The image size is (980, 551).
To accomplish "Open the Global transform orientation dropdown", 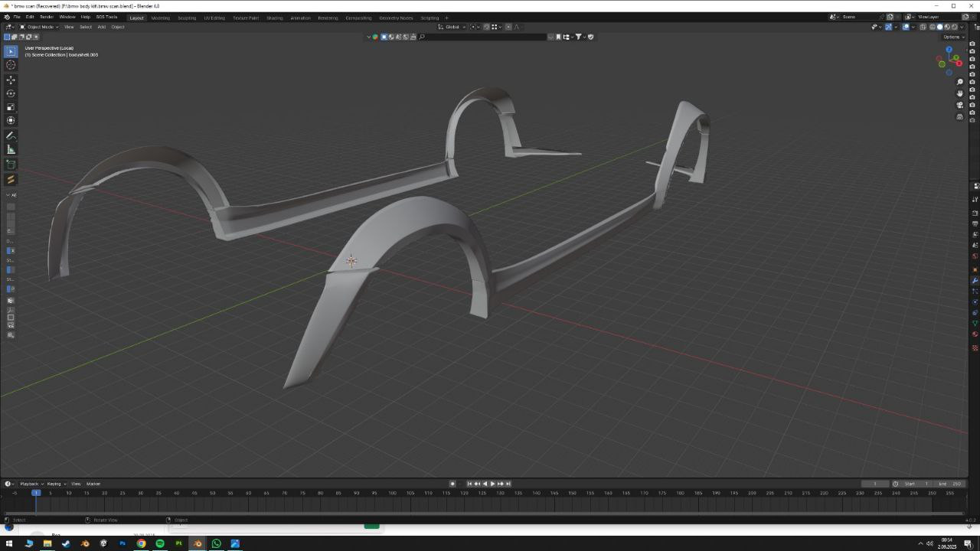I will click(x=452, y=27).
